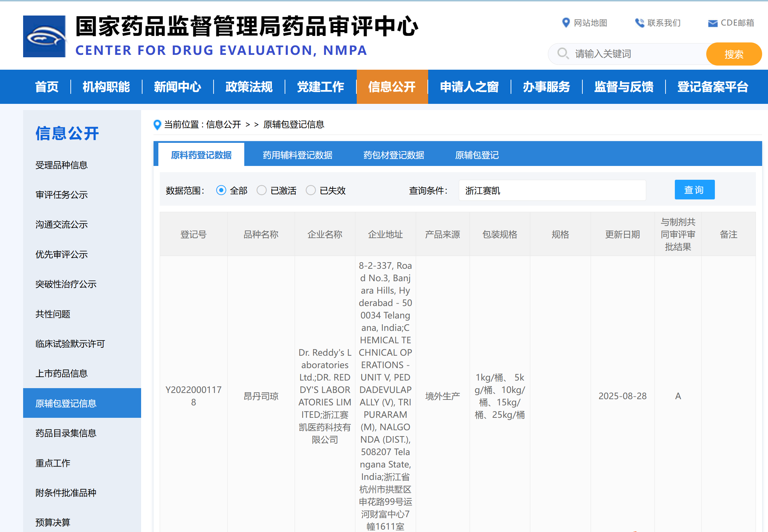
Task: Switch to 药包材登记数据 tab
Action: [x=394, y=155]
